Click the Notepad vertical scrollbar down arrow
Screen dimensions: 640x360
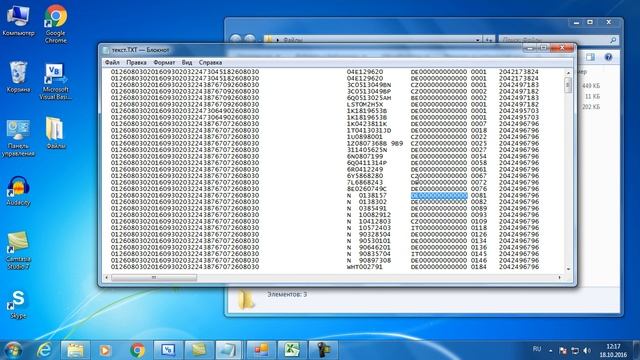(x=568, y=269)
